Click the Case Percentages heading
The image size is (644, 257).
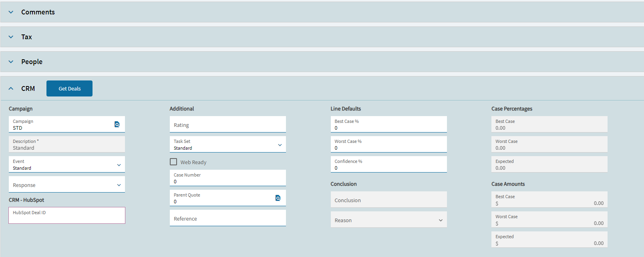512,108
